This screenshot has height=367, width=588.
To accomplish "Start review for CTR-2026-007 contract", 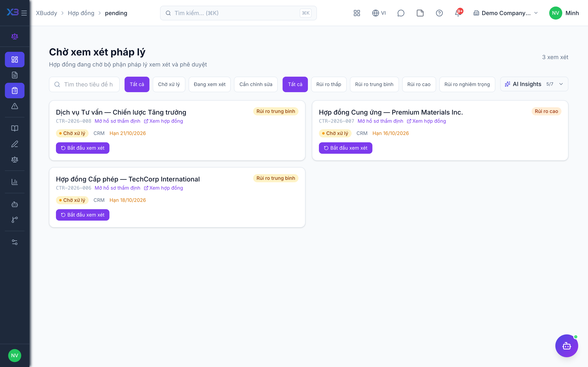I will tap(345, 148).
